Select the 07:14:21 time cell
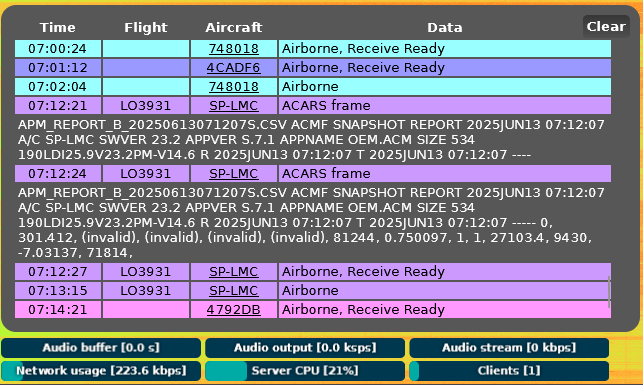This screenshot has width=643, height=385. tap(58, 310)
